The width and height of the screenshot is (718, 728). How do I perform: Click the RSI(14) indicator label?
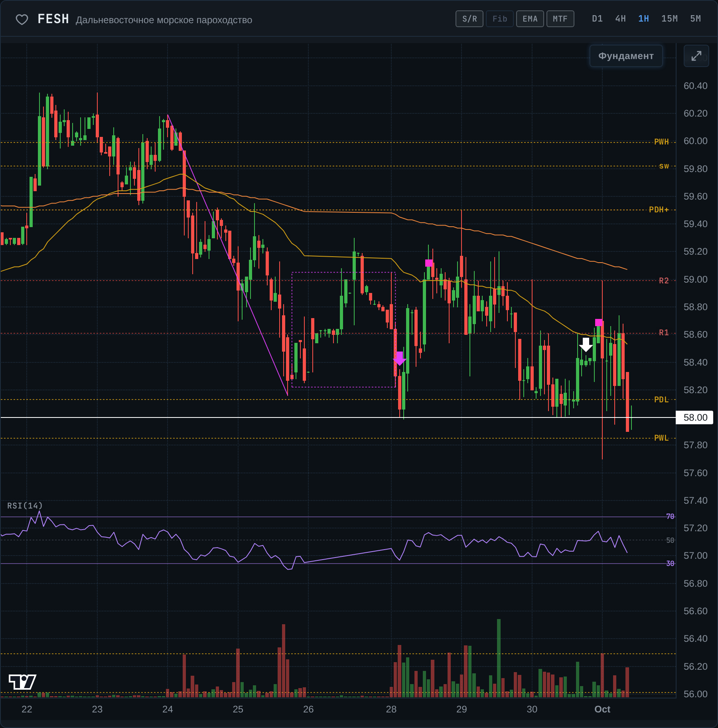point(25,506)
